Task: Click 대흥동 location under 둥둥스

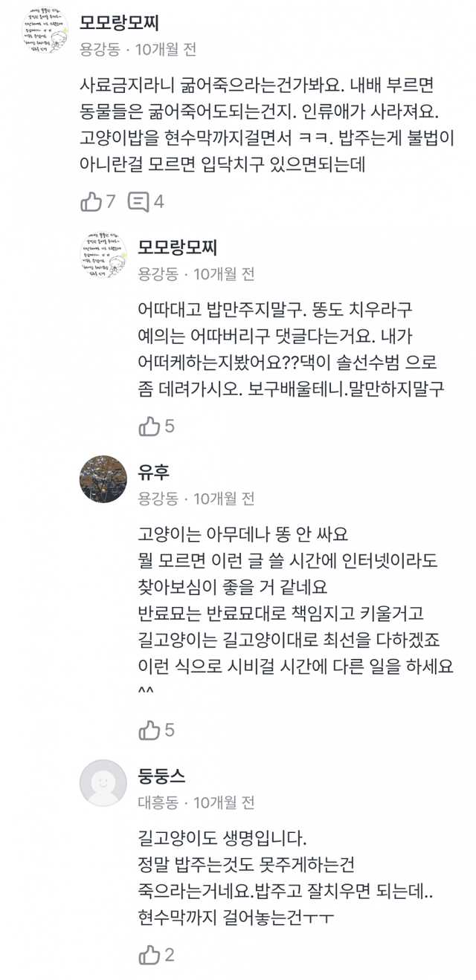Action: (x=158, y=802)
